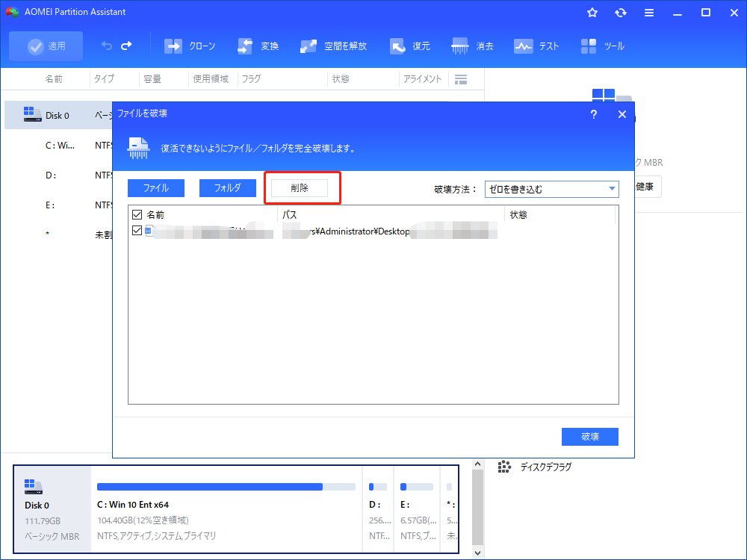Select C: Win 10 Ent x64 partition block
Viewport: 747px width, 560px height.
click(x=226, y=511)
